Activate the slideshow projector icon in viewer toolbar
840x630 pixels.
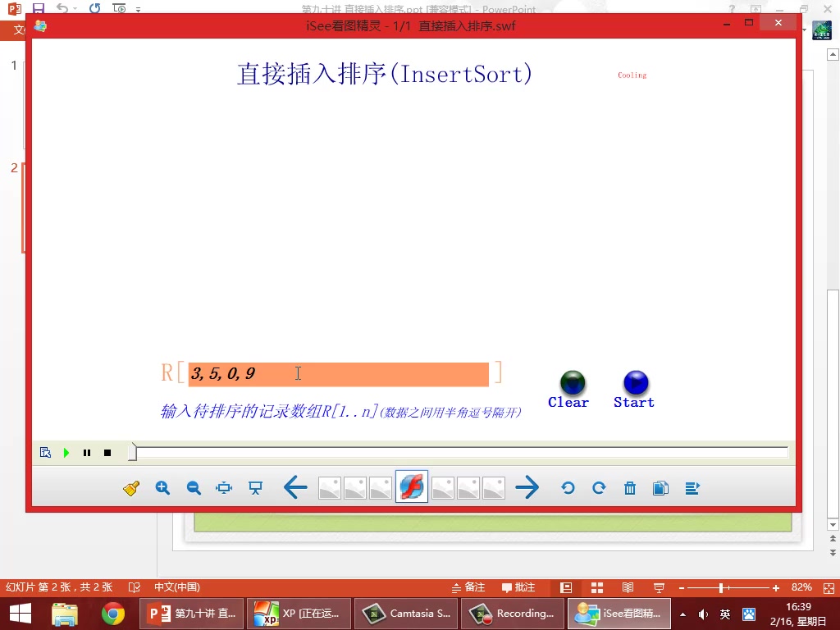pos(254,487)
